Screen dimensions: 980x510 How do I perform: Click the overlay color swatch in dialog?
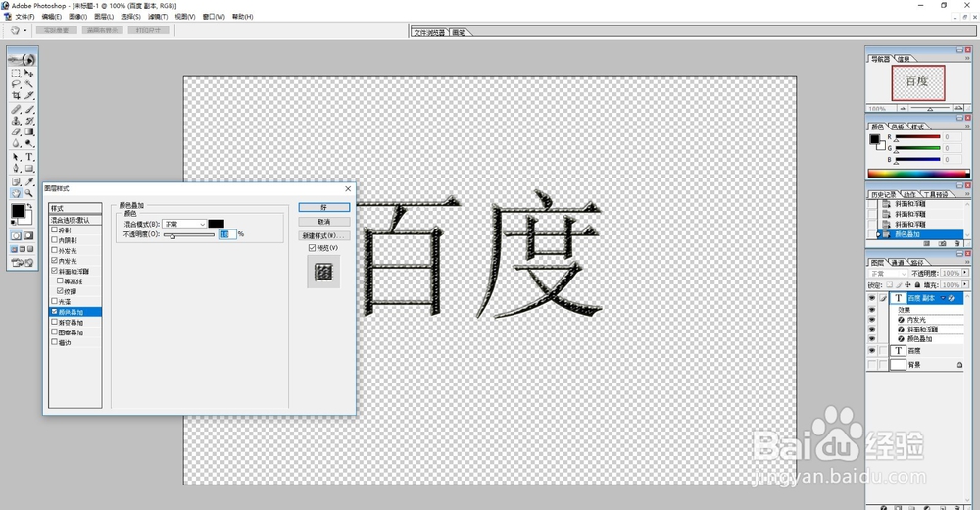coord(217,224)
